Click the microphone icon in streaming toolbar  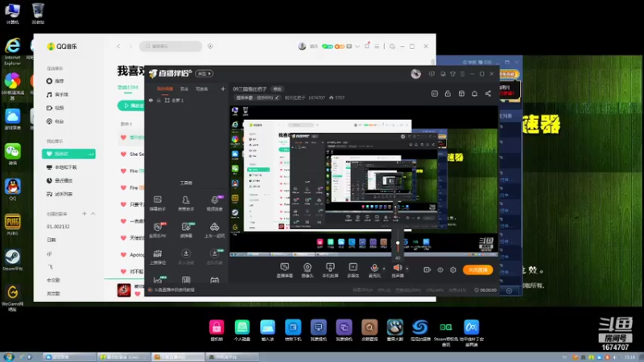tap(374, 268)
